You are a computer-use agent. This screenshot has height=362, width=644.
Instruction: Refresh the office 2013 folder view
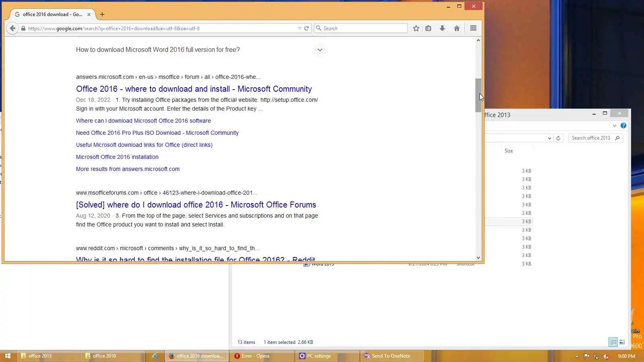[558, 138]
